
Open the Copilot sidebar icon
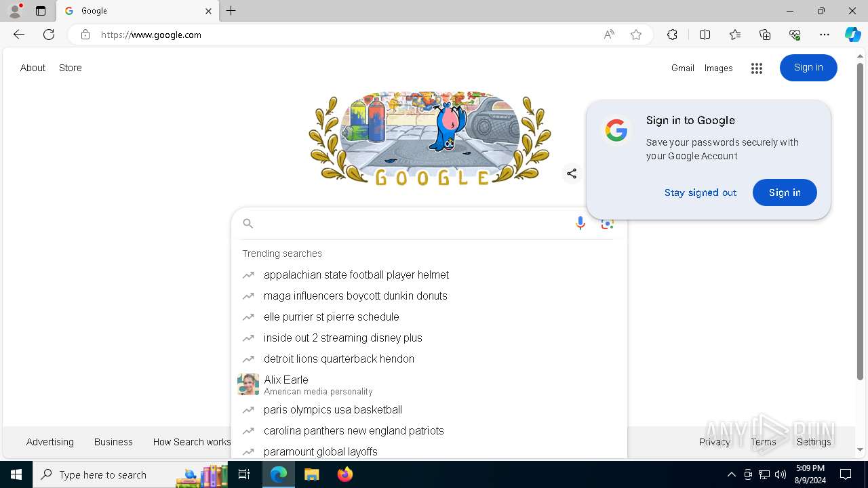point(852,35)
